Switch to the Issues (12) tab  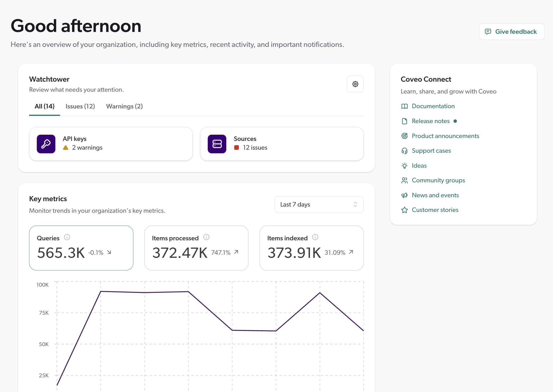tap(80, 106)
